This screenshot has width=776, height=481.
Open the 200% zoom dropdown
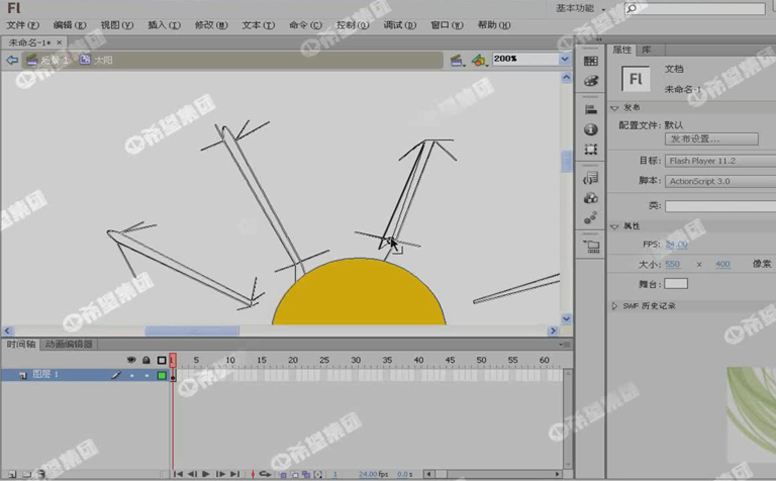click(564, 59)
